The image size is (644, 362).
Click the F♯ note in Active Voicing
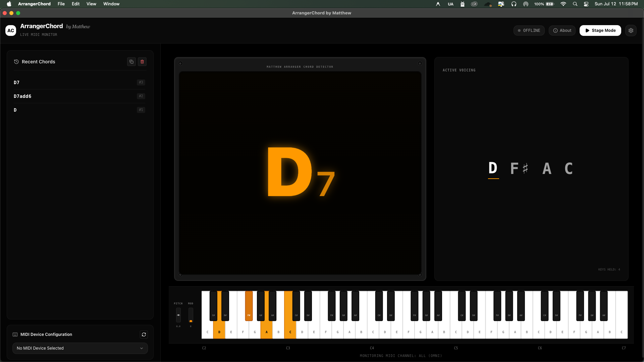[520, 168]
